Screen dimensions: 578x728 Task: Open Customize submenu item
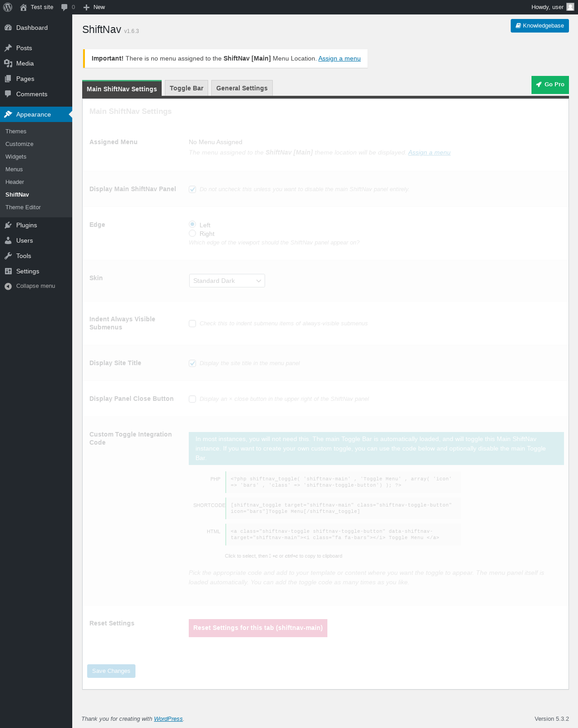pos(19,144)
